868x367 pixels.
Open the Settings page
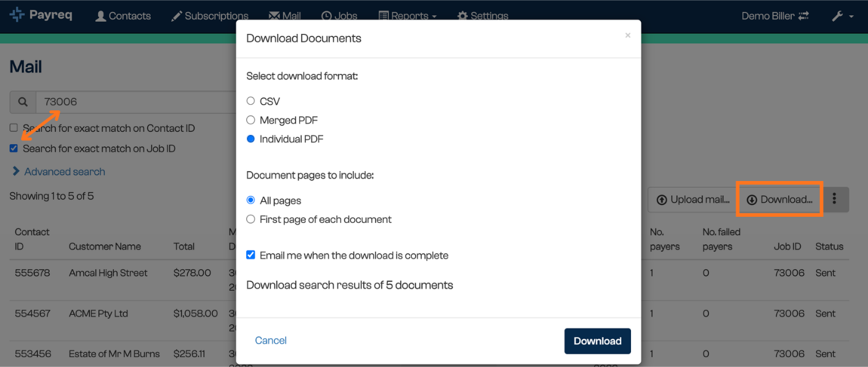[x=483, y=16]
